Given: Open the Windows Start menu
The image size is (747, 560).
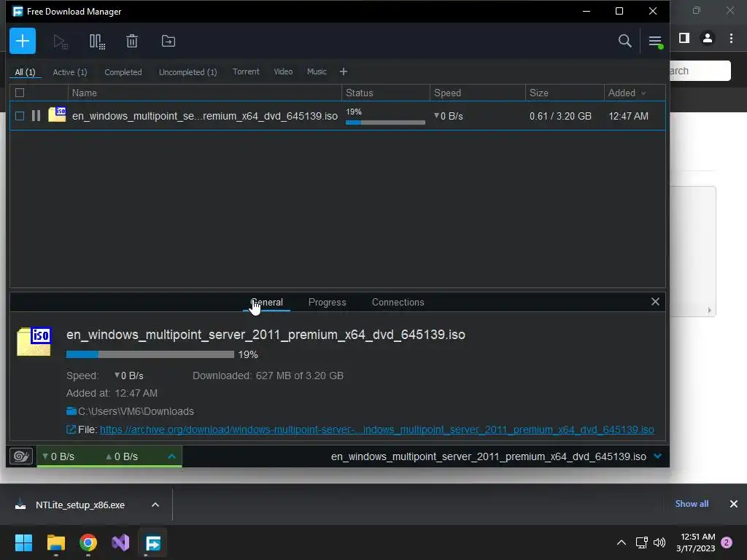Looking at the screenshot, I should click(23, 542).
